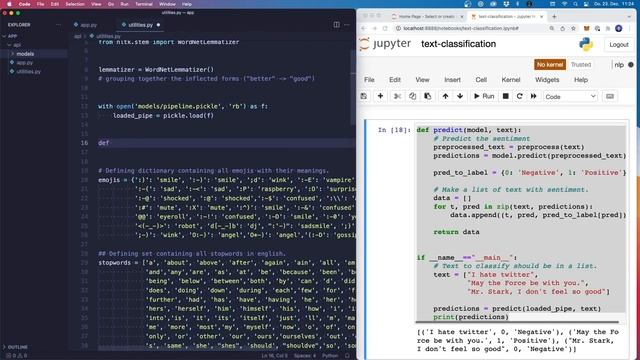Click the Trusted notebook indicator
The height and width of the screenshot is (360, 640).
pyautogui.click(x=581, y=64)
